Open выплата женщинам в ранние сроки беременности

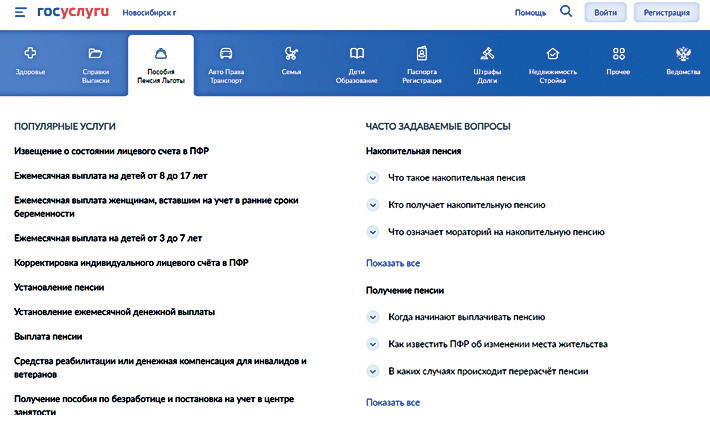pyautogui.click(x=156, y=207)
